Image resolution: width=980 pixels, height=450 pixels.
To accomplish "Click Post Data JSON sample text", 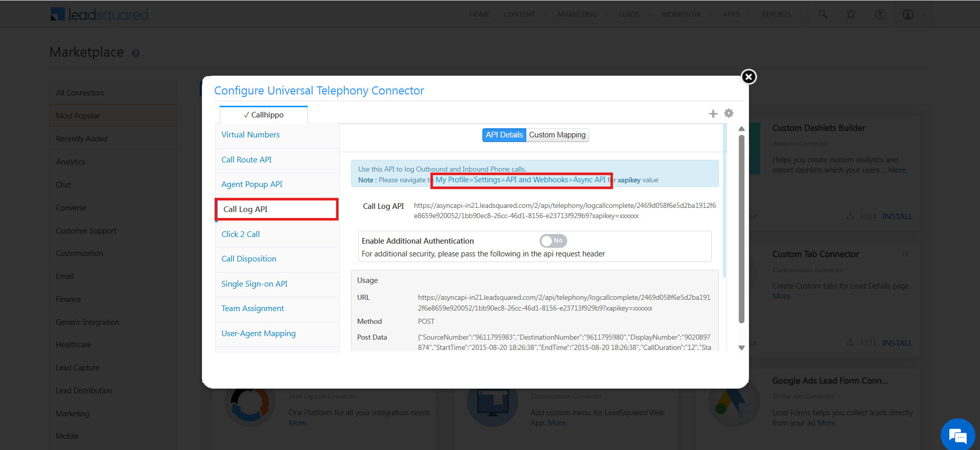I will click(x=564, y=342).
